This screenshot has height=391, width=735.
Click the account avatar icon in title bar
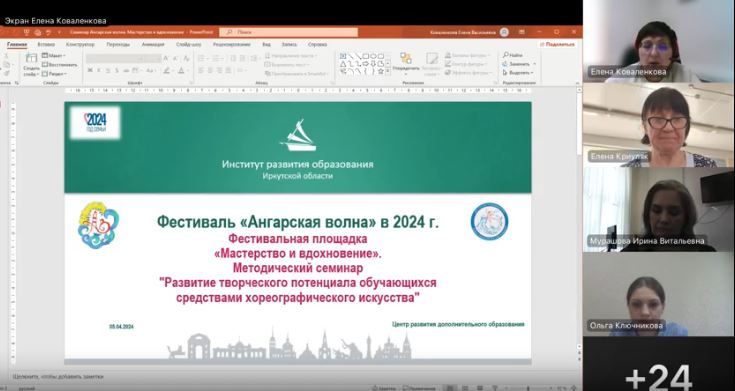(x=504, y=32)
